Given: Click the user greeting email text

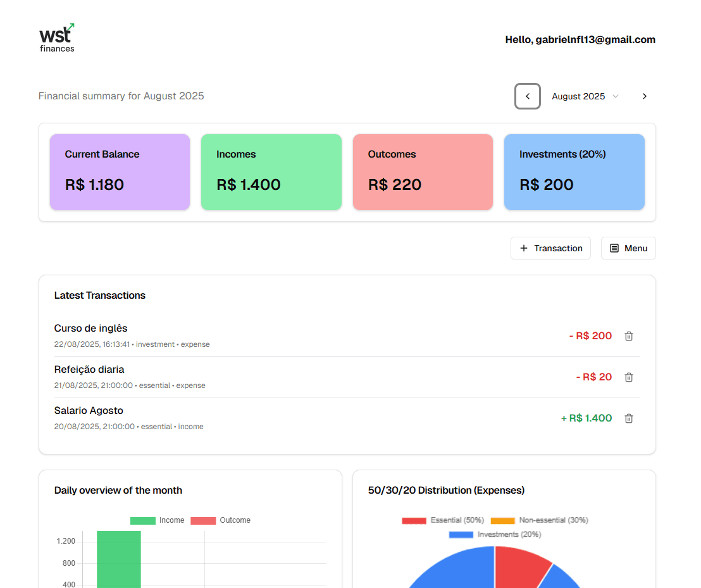Looking at the screenshot, I should pyautogui.click(x=580, y=40).
